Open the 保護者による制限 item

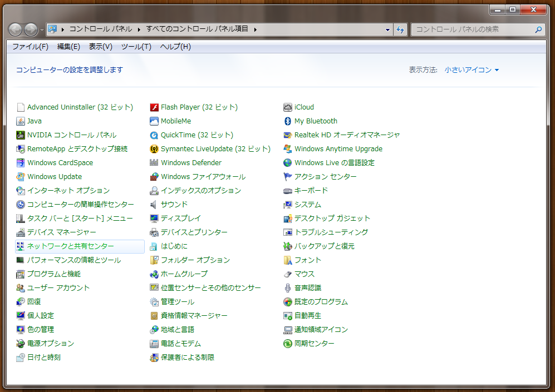188,358
